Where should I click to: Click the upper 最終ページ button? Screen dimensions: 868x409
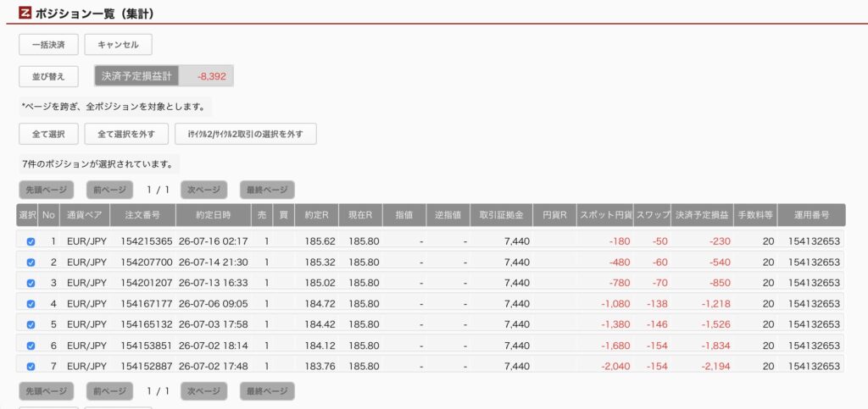[267, 190]
